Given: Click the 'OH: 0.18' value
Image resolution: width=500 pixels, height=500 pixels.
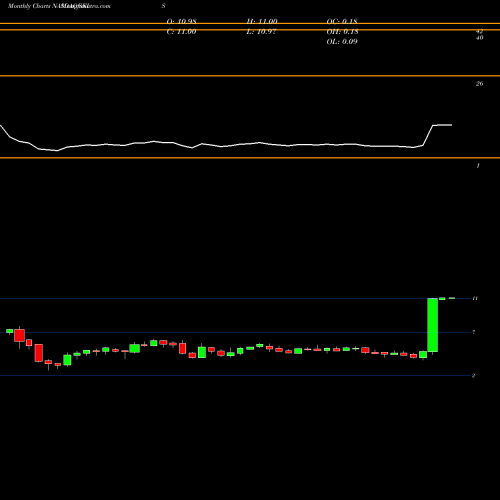Looking at the screenshot, I should 342,32.
